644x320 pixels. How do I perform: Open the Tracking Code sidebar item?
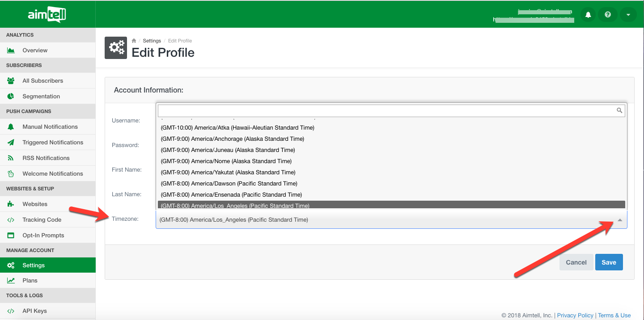(x=42, y=220)
